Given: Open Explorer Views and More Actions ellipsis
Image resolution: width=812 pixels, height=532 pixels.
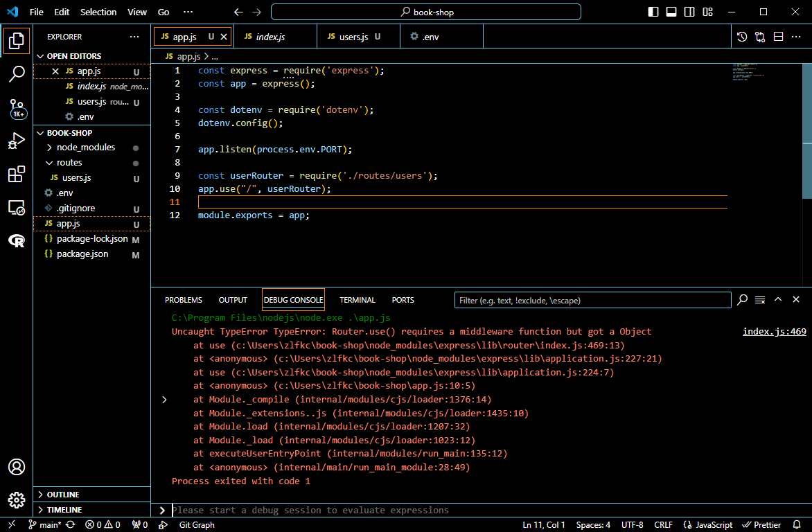Looking at the screenshot, I should [134, 37].
